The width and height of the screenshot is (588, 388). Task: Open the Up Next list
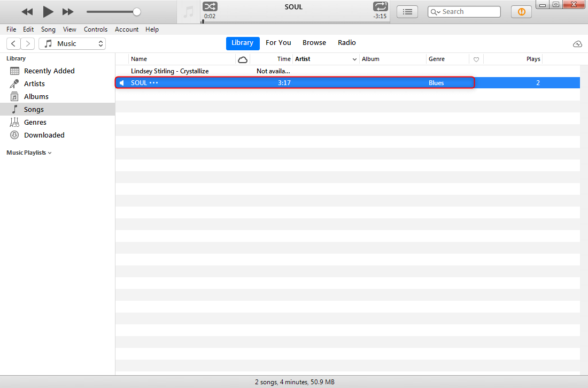pyautogui.click(x=407, y=12)
